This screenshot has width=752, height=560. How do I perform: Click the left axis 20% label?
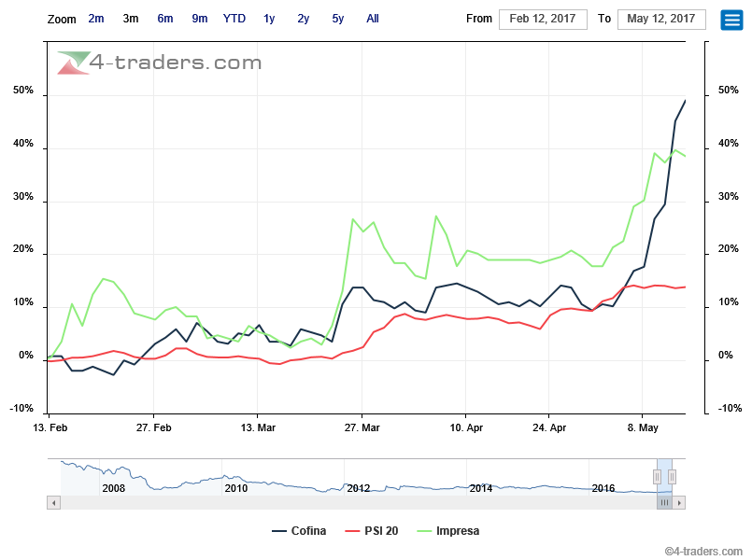(23, 249)
